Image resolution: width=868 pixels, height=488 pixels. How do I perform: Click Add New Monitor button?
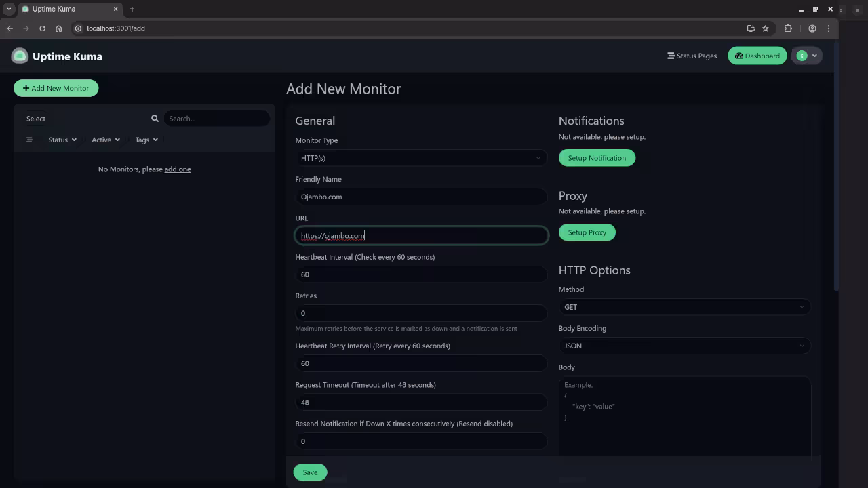tap(56, 88)
